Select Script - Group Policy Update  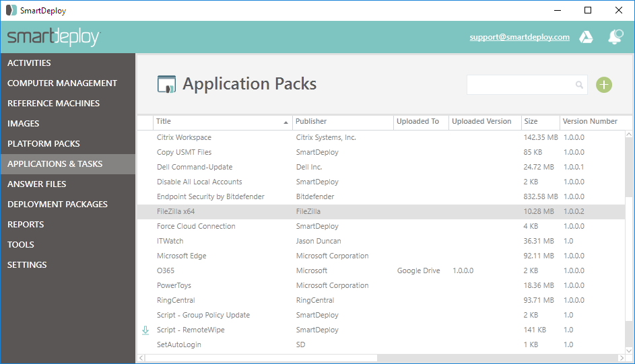coord(381,315)
